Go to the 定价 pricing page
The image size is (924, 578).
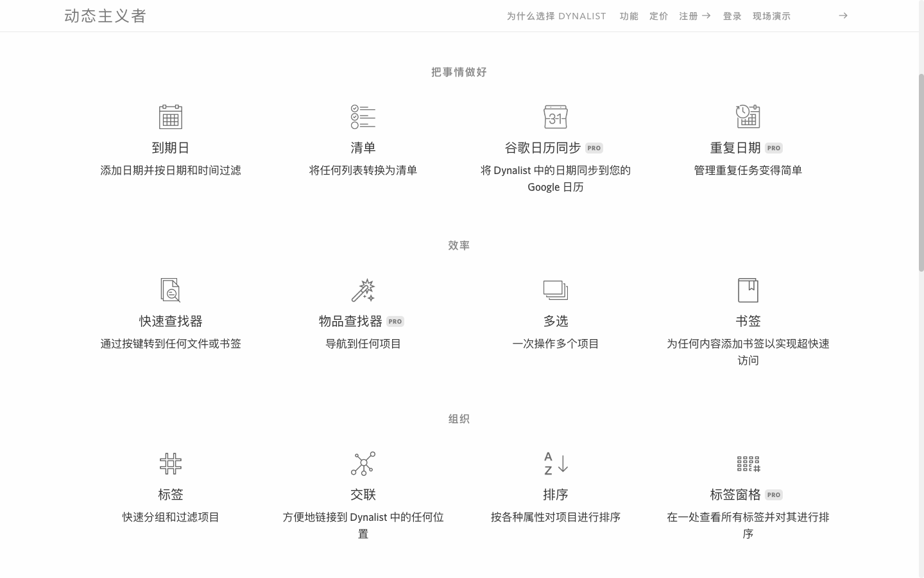coord(658,16)
